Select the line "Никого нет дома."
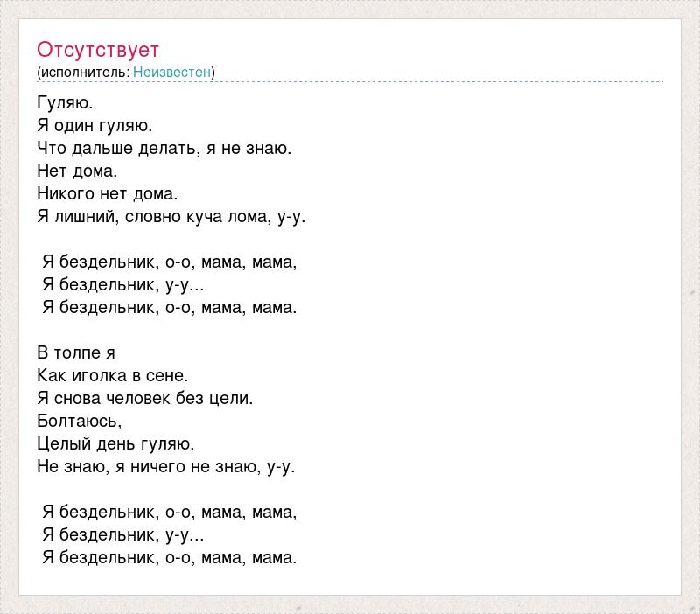This screenshot has height=614, width=700. (x=107, y=193)
